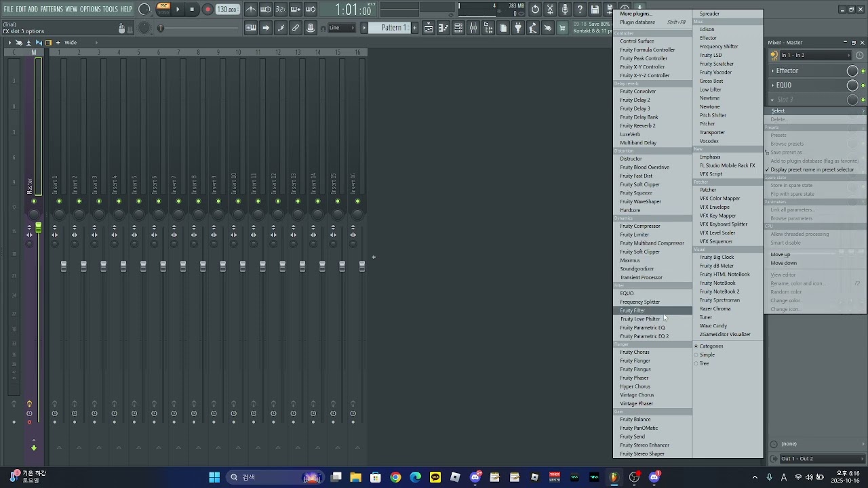Click the Play button in transport

pyautogui.click(x=178, y=9)
